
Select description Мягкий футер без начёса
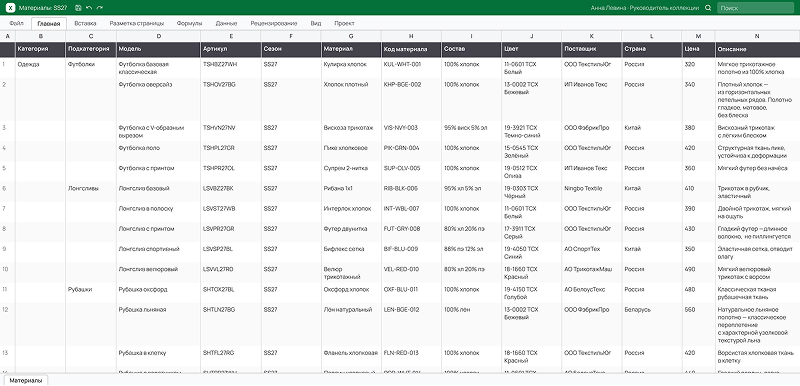[757, 172]
